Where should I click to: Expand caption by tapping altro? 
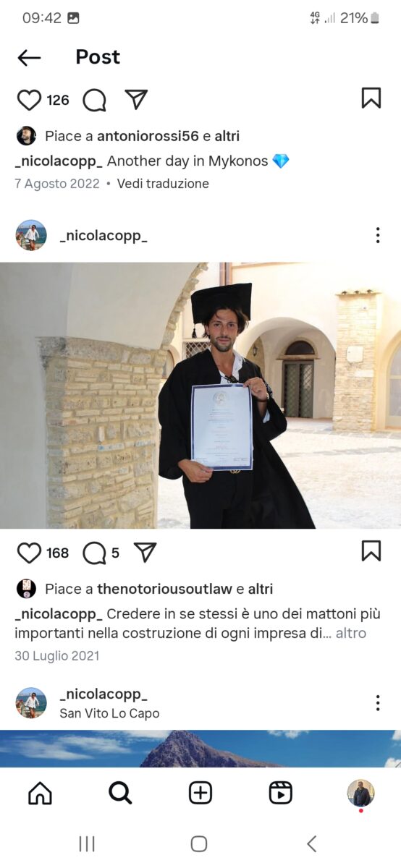(x=351, y=634)
